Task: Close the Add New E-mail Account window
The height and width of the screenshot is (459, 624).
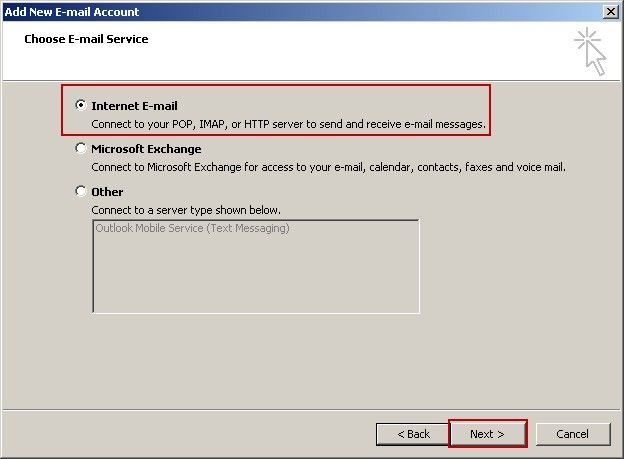Action: tap(610, 12)
